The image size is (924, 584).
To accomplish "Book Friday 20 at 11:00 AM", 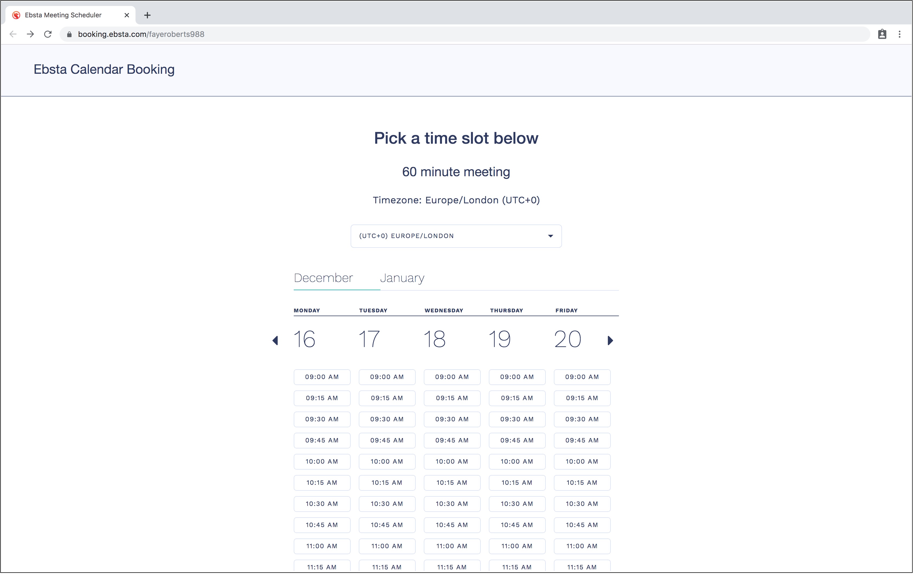I will click(582, 546).
